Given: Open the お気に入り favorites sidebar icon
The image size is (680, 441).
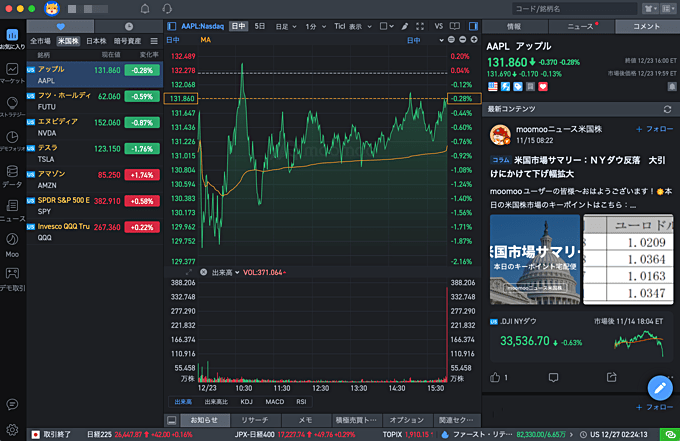Looking at the screenshot, I should tap(12, 38).
